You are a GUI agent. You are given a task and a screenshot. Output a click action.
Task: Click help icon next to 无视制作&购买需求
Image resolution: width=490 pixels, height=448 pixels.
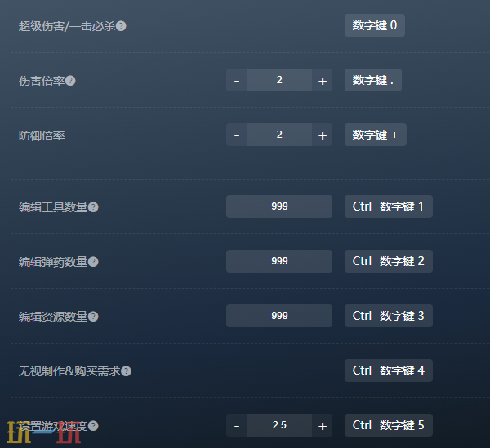(126, 371)
